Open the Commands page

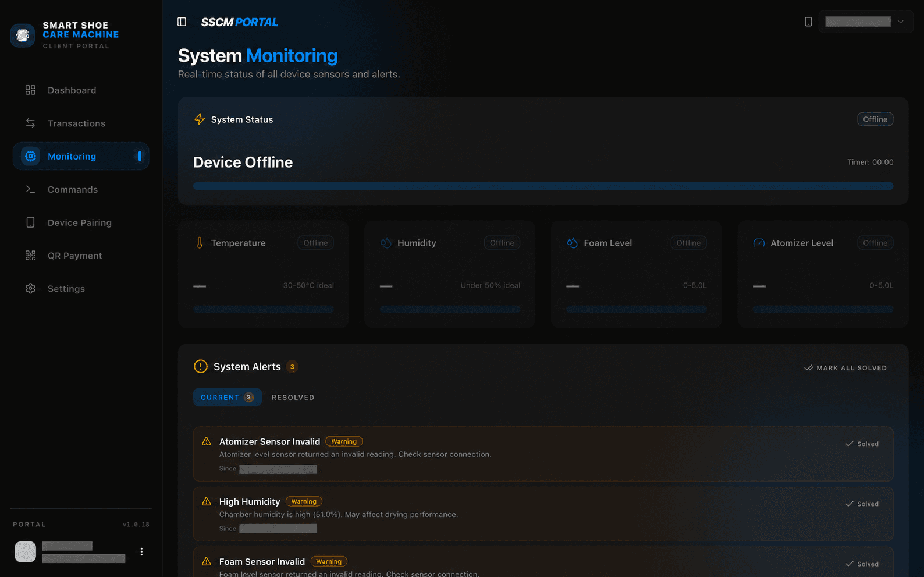click(81, 189)
